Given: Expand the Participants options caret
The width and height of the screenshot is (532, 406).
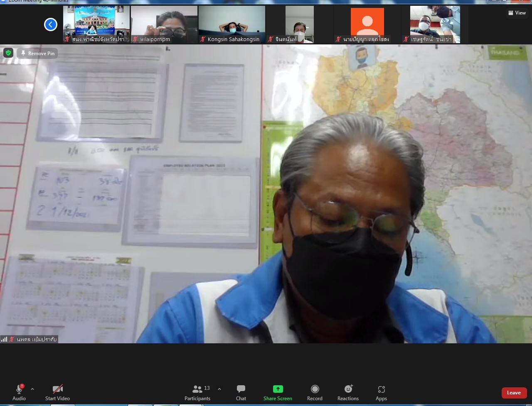Looking at the screenshot, I should pyautogui.click(x=219, y=389).
